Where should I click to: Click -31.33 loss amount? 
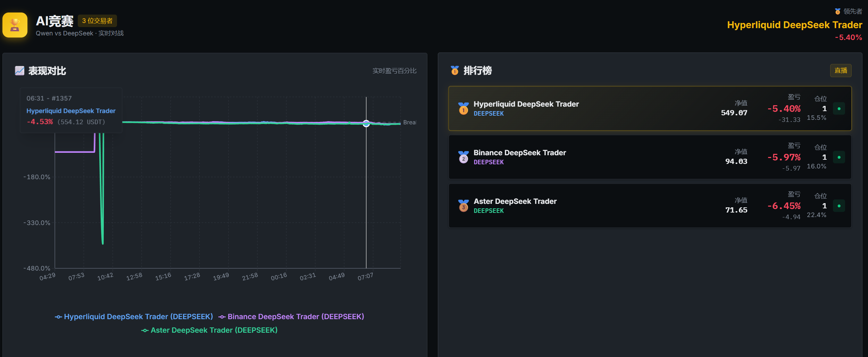(789, 120)
